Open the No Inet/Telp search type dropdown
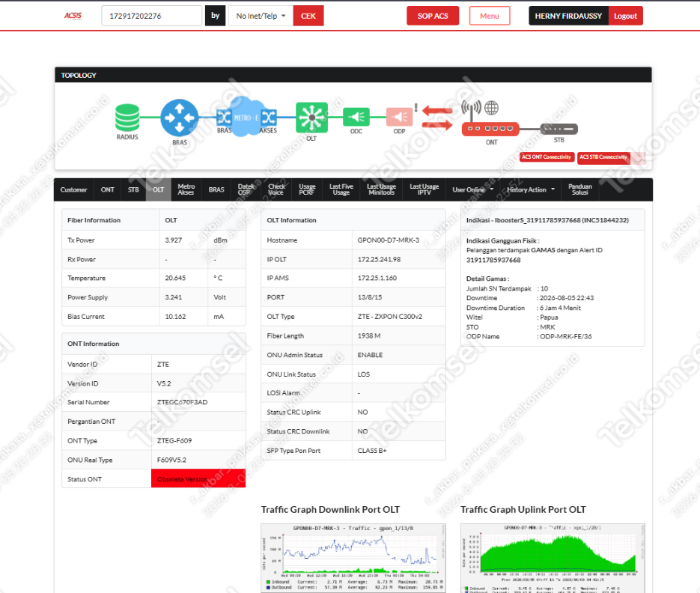Viewport: 700px width, 593px height. 261,16
